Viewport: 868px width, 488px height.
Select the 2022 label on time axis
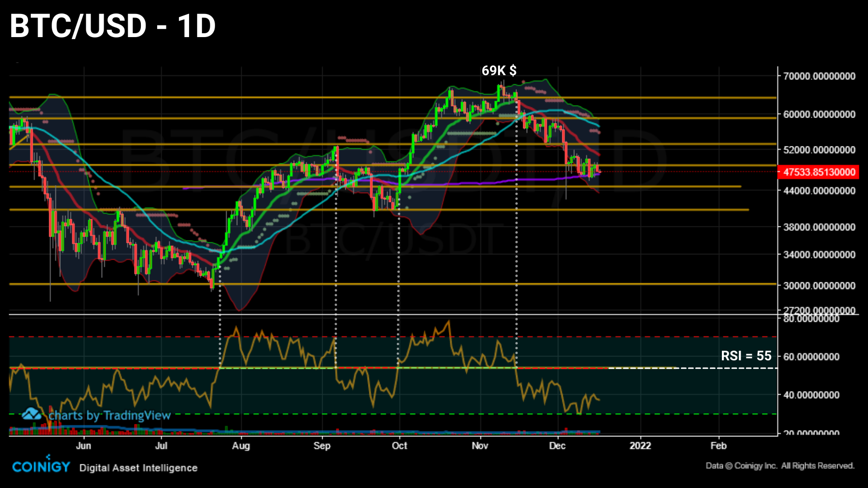[640, 446]
